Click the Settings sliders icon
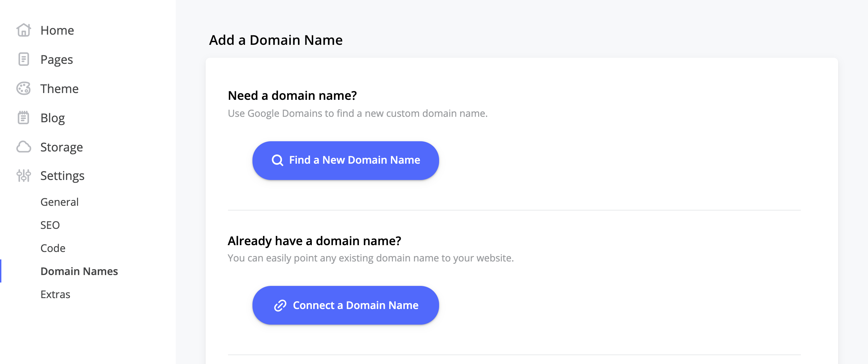 point(24,176)
